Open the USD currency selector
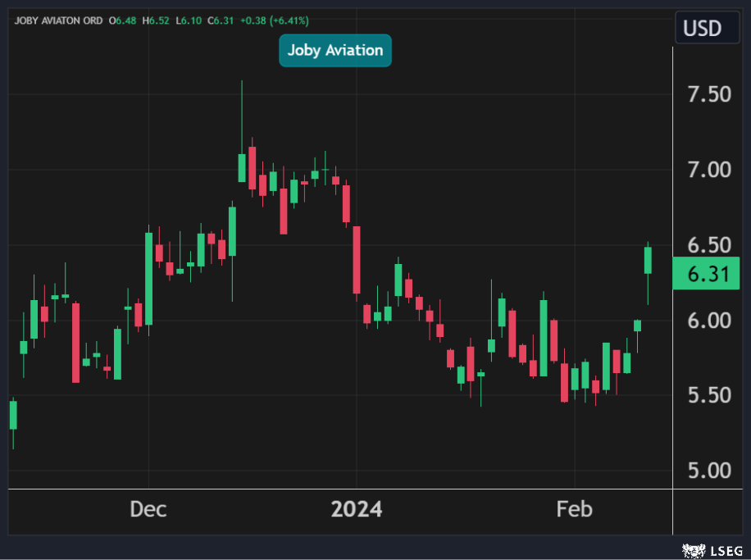This screenshot has height=560, width=751. (703, 29)
